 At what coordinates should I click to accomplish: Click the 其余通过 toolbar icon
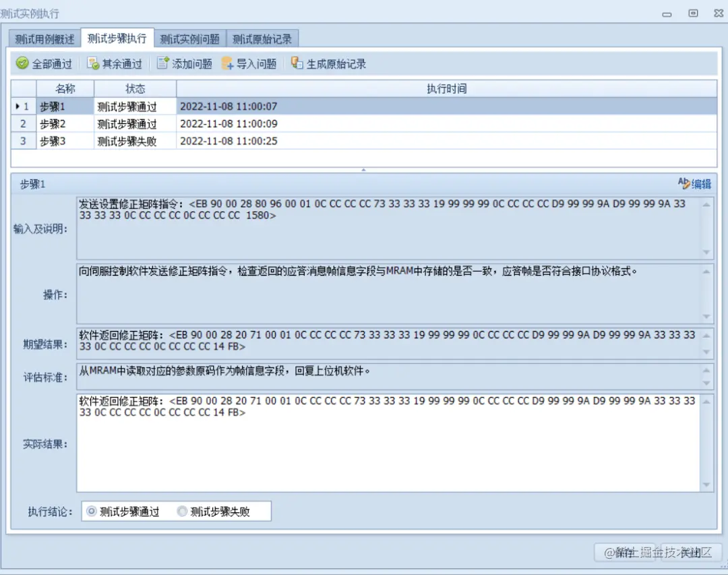93,63
